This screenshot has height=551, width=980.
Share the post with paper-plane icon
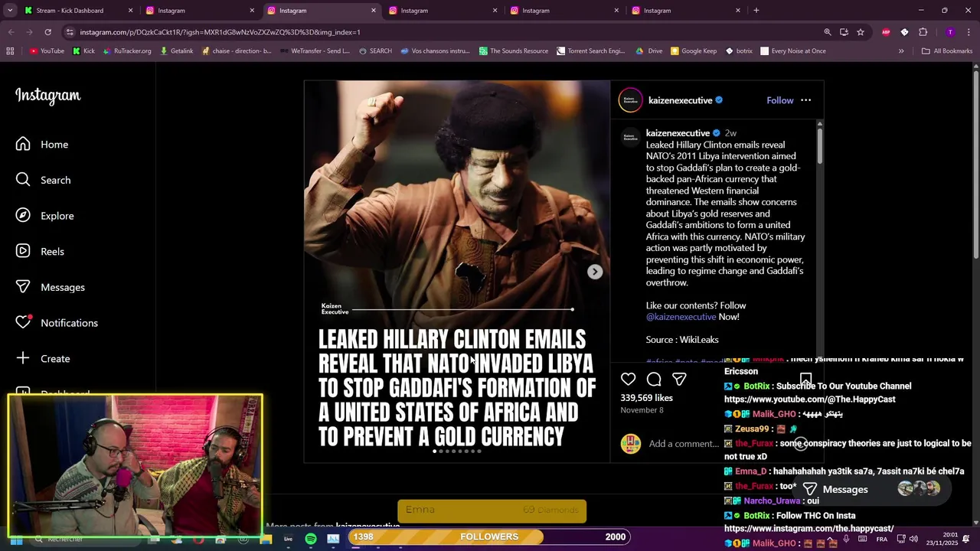pyautogui.click(x=679, y=379)
